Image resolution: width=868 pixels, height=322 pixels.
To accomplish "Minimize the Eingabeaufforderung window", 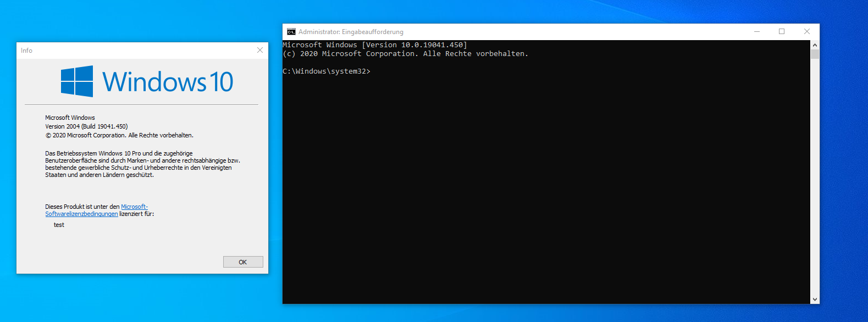I will [x=757, y=31].
